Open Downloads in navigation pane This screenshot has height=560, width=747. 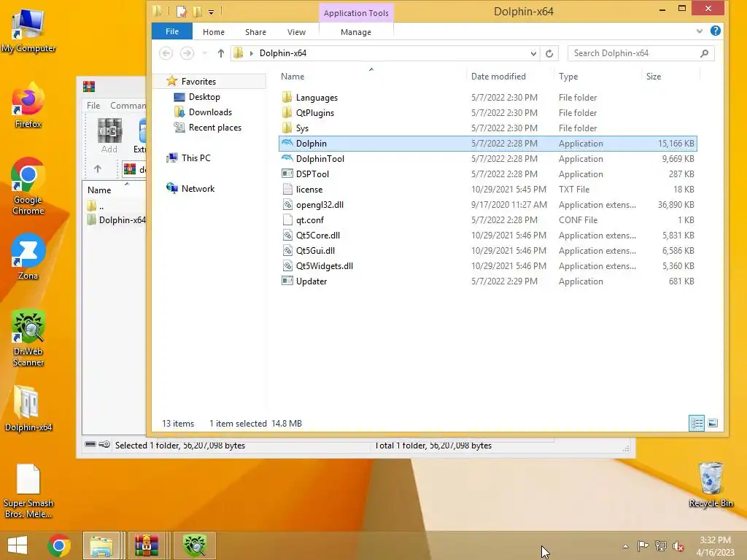click(x=210, y=112)
